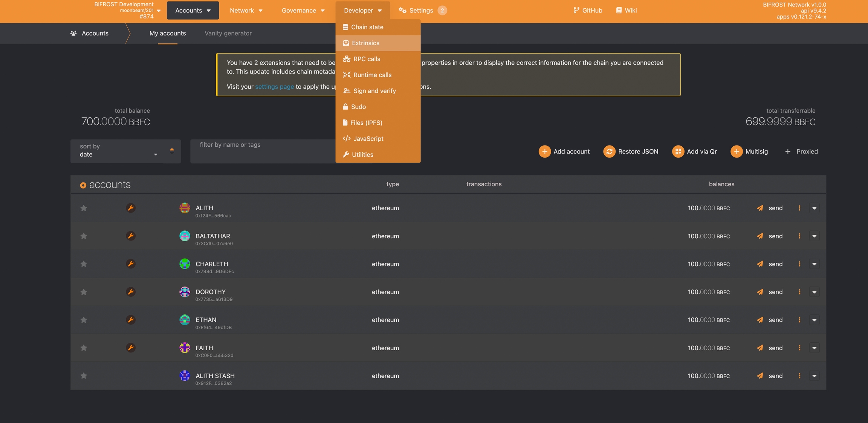Click the Multisig plus icon
This screenshot has height=423, width=868.
click(736, 152)
